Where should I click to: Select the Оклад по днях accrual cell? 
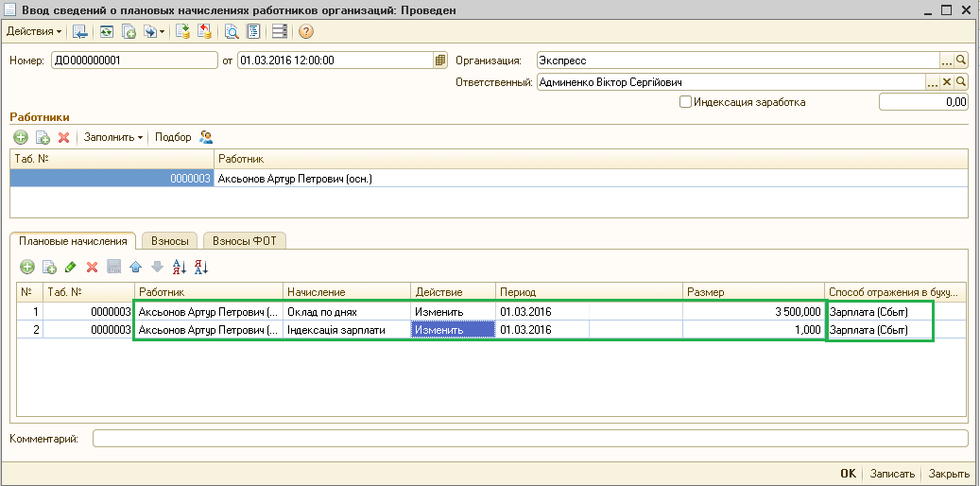coord(347,311)
